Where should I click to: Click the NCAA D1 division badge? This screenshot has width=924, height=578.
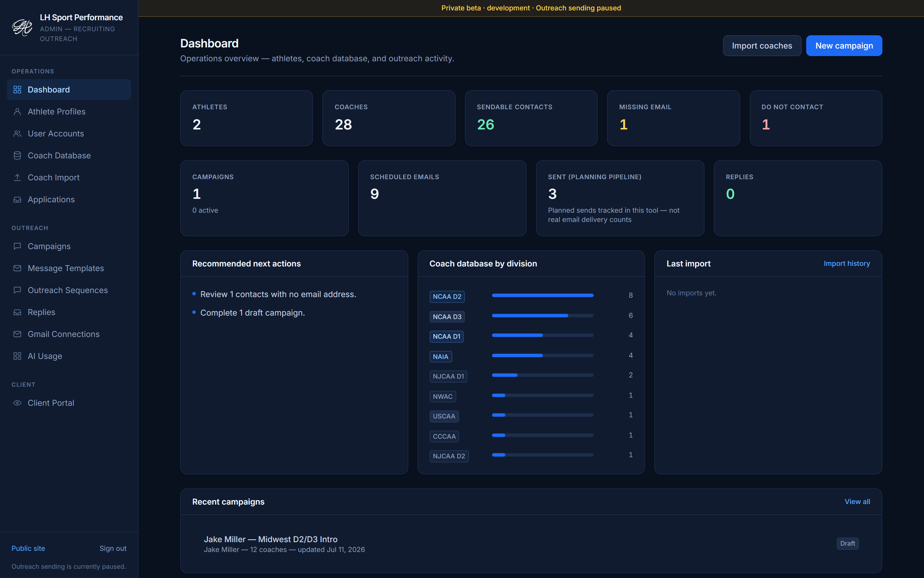(x=446, y=336)
